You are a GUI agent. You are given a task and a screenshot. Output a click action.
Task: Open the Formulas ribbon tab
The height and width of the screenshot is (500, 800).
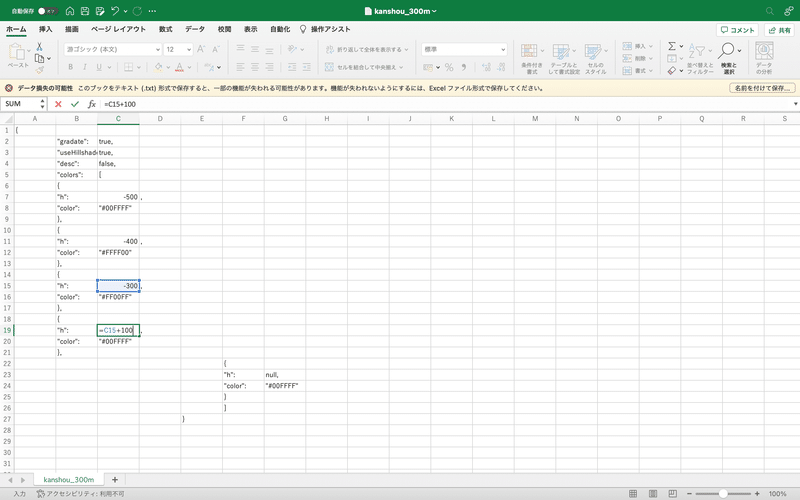(165, 29)
